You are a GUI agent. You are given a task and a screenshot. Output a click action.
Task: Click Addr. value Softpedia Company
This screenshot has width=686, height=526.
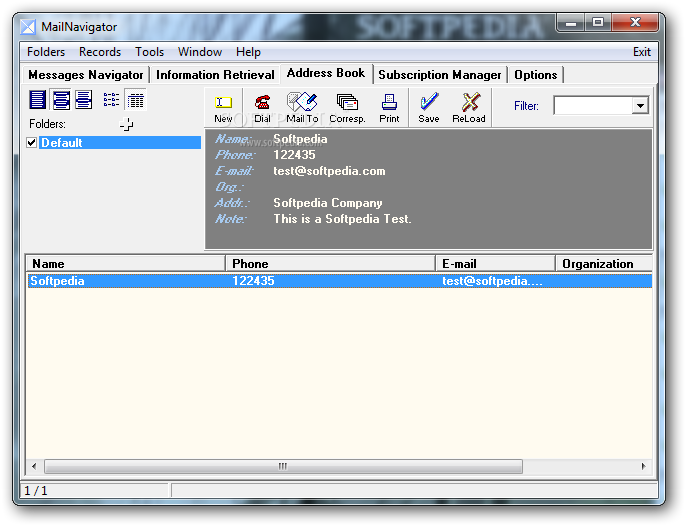pyautogui.click(x=328, y=203)
